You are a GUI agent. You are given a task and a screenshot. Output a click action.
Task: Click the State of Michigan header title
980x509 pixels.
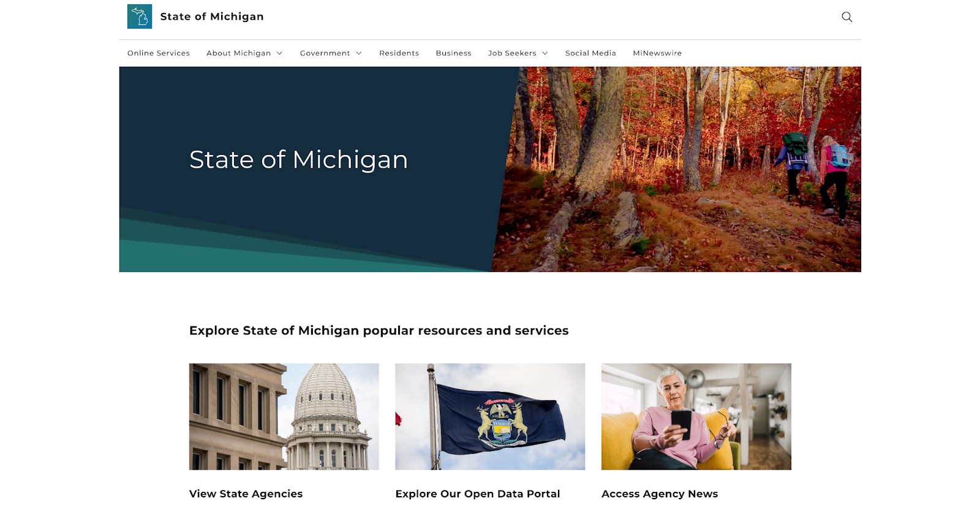[x=212, y=17]
